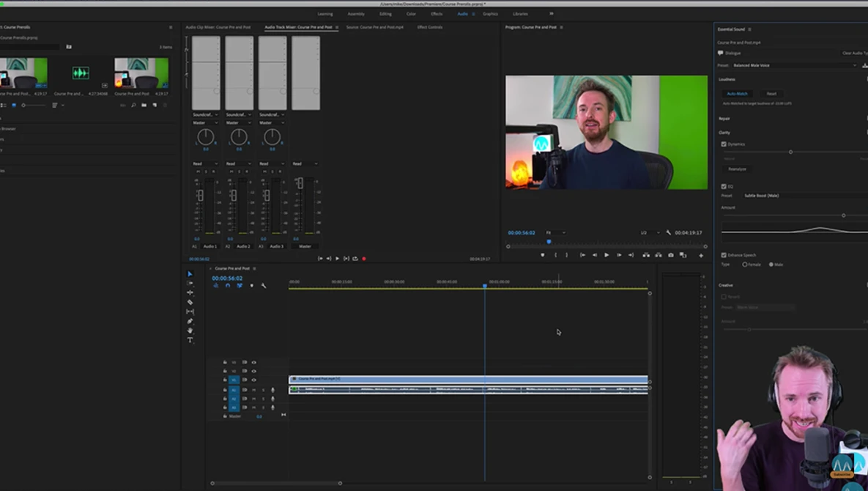Image resolution: width=868 pixels, height=491 pixels.
Task: Toggle Linked Selection in timeline
Action: tap(239, 286)
